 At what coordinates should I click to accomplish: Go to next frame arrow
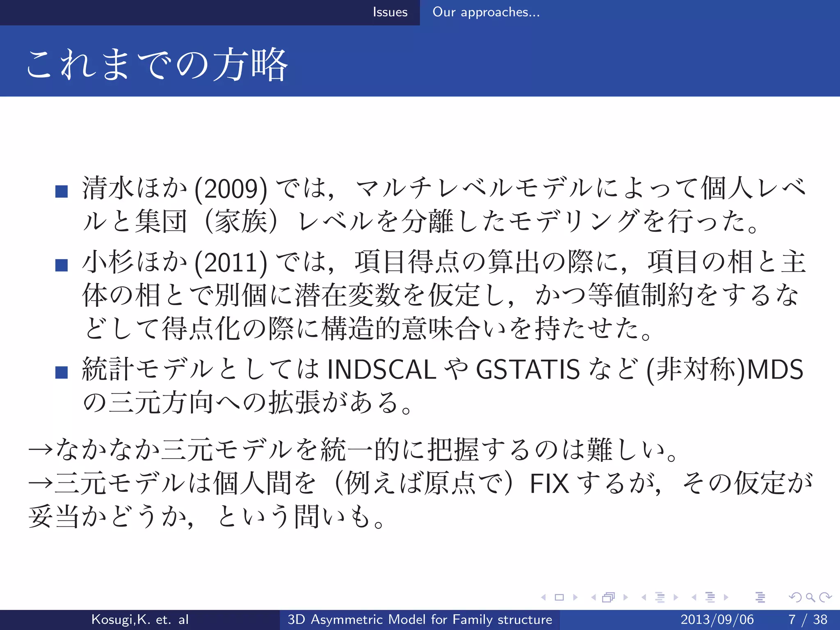tap(625, 597)
